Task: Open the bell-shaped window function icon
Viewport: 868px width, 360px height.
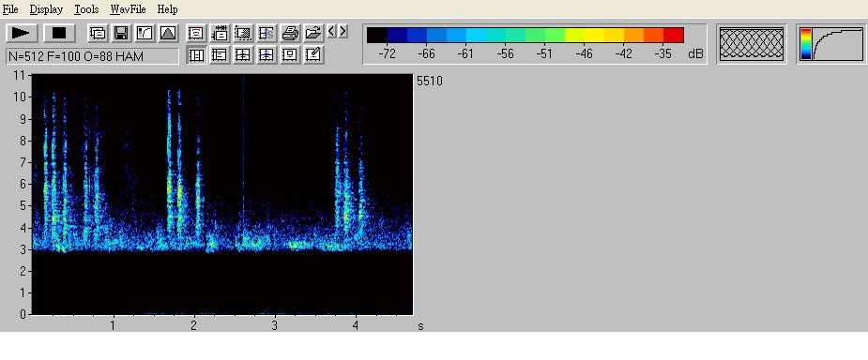Action: [x=168, y=33]
